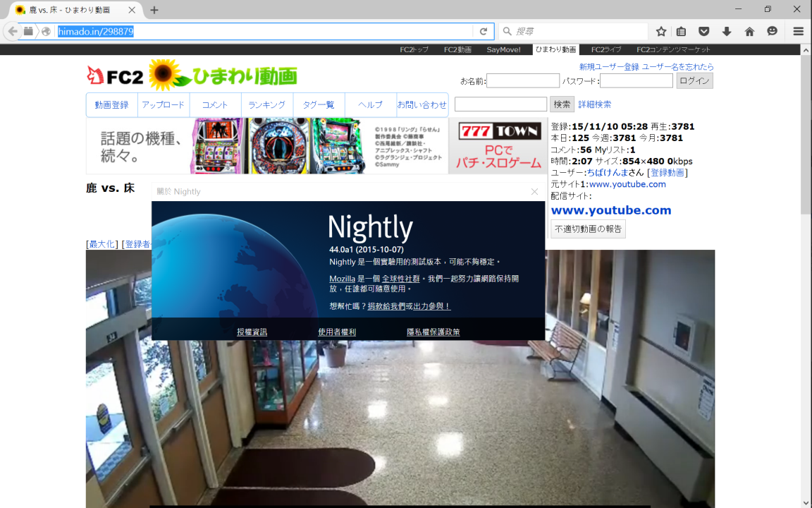Click the ログイン button

[694, 80]
